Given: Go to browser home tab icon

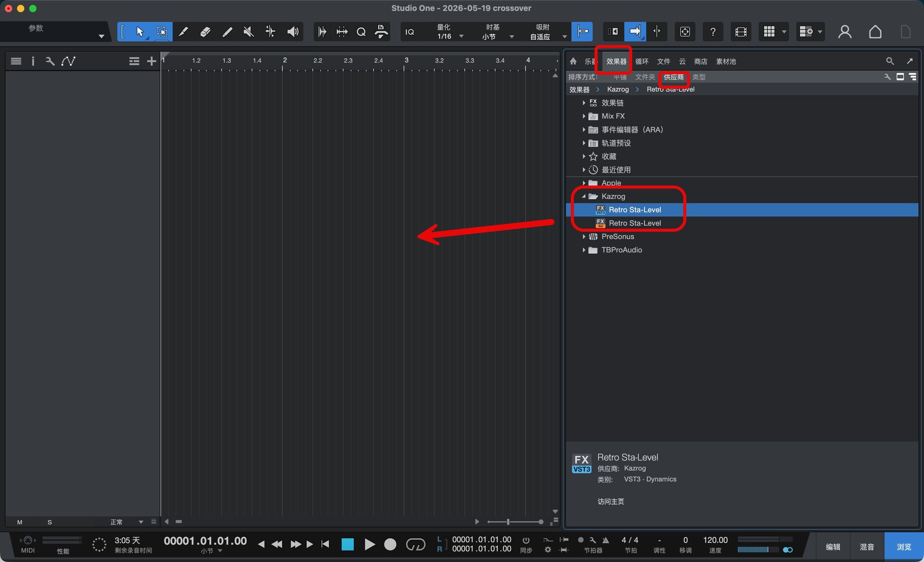Looking at the screenshot, I should (573, 61).
